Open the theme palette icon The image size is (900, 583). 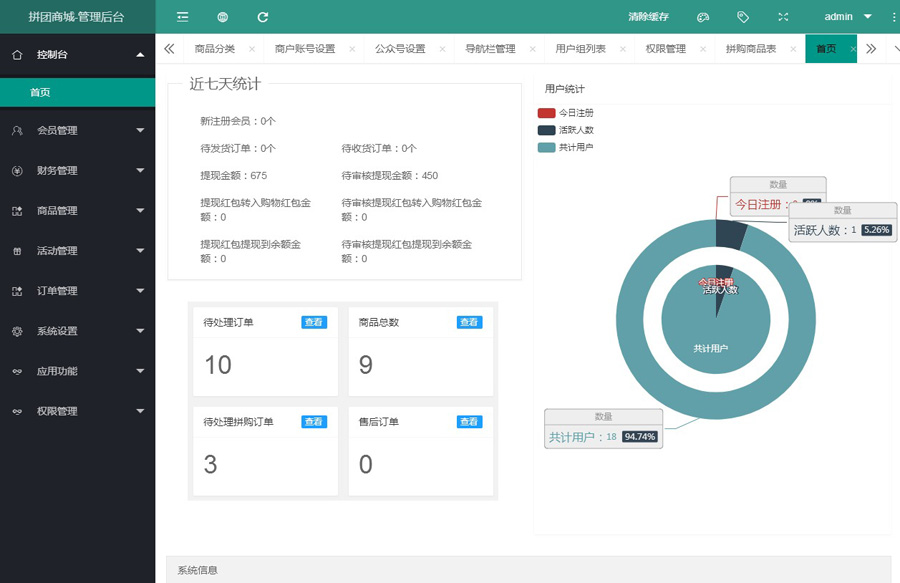703,17
